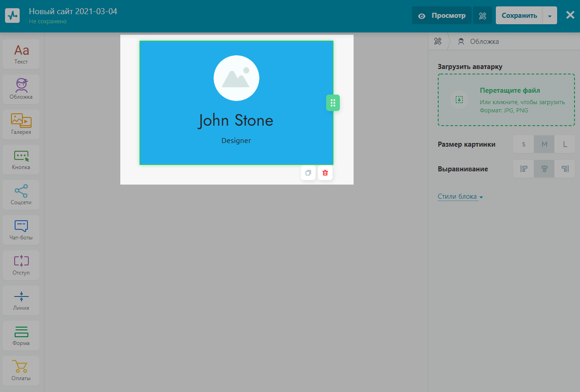Set picture size to L
The width and height of the screenshot is (580, 392).
coord(565,144)
